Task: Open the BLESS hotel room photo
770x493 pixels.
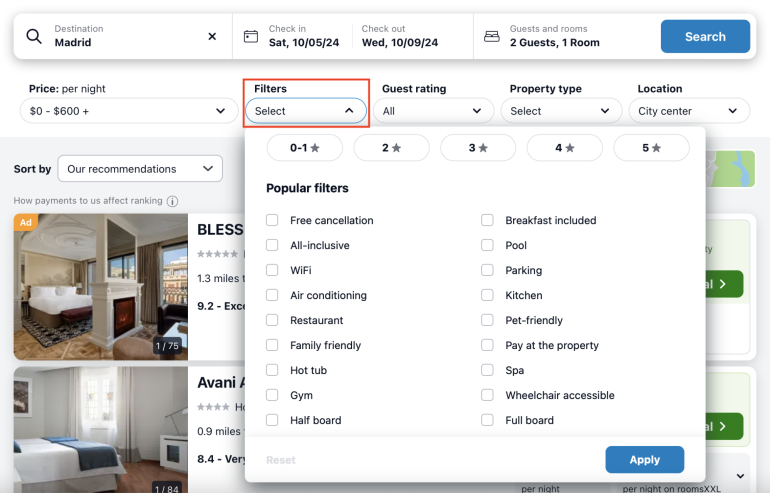Action: (x=100, y=286)
